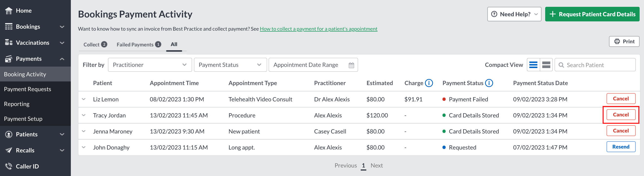
Task: Switch to the Failed Payments tab
Action: pos(139,44)
